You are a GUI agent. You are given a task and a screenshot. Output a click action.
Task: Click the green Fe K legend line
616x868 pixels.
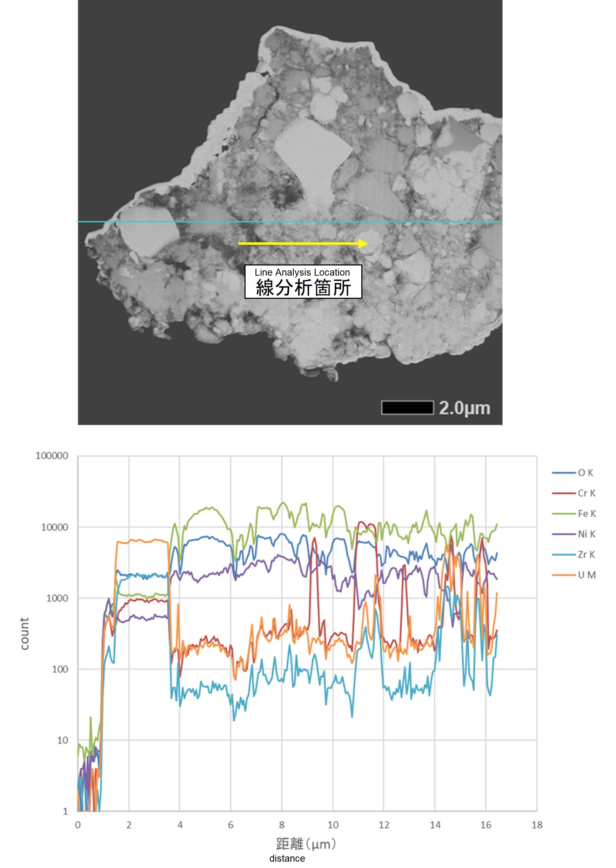[x=564, y=513]
